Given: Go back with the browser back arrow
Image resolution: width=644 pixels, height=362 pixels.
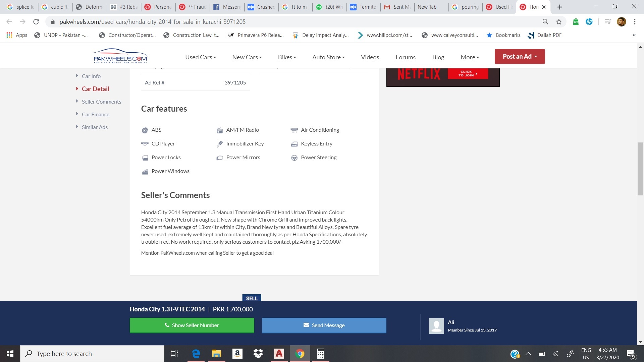Looking at the screenshot, I should coord(9,22).
